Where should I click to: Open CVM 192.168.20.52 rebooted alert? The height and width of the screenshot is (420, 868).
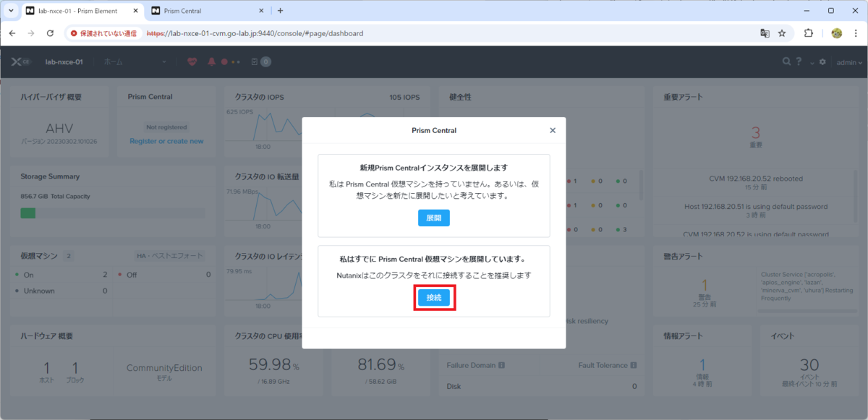tap(756, 178)
